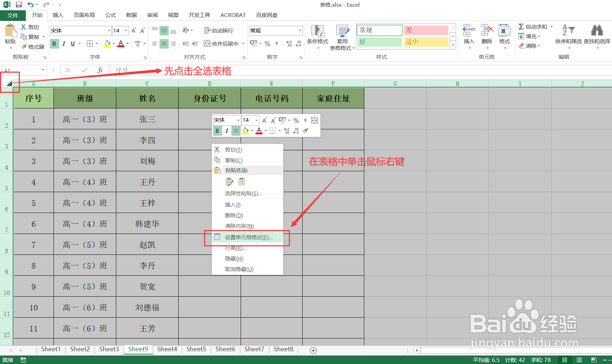This screenshot has width=612, height=364.
Task: Add a new sheet with plus button
Action: (313, 350)
